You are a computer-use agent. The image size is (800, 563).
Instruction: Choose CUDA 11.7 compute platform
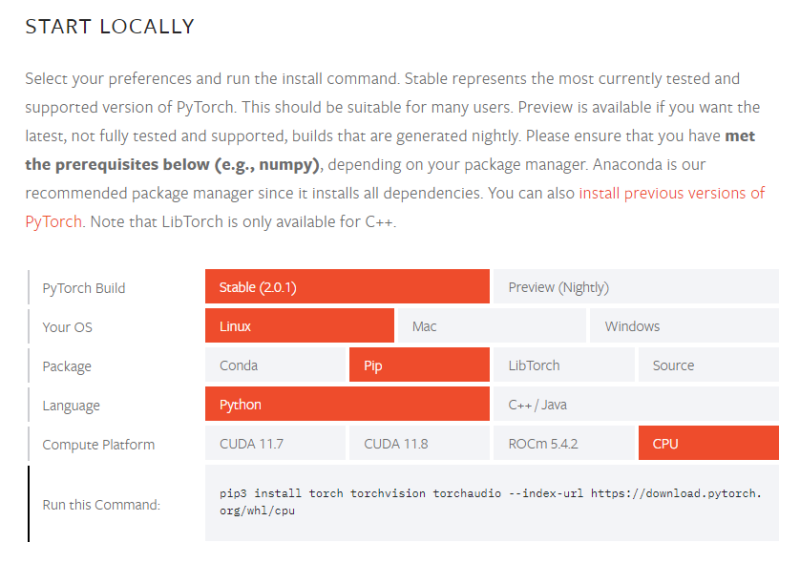point(275,443)
